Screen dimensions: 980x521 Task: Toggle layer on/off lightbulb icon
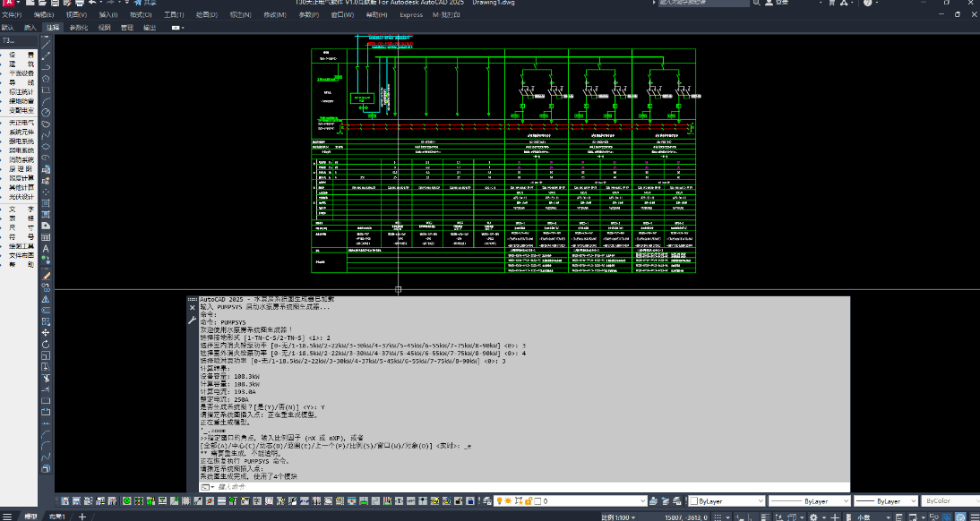[x=499, y=501]
